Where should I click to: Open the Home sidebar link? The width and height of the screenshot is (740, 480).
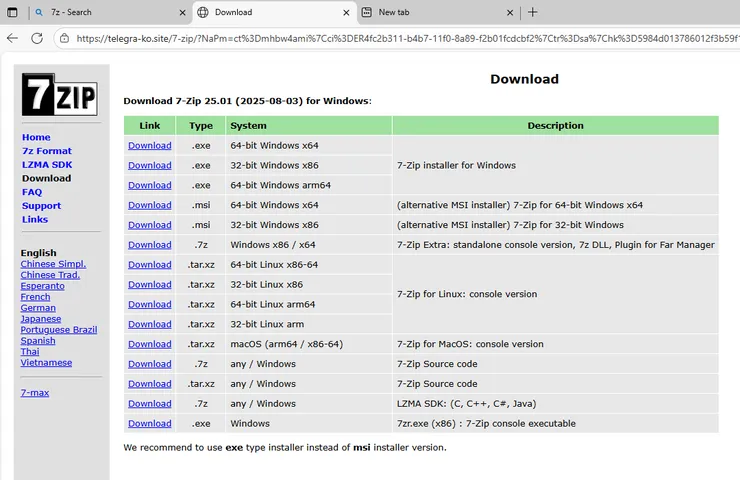click(36, 137)
